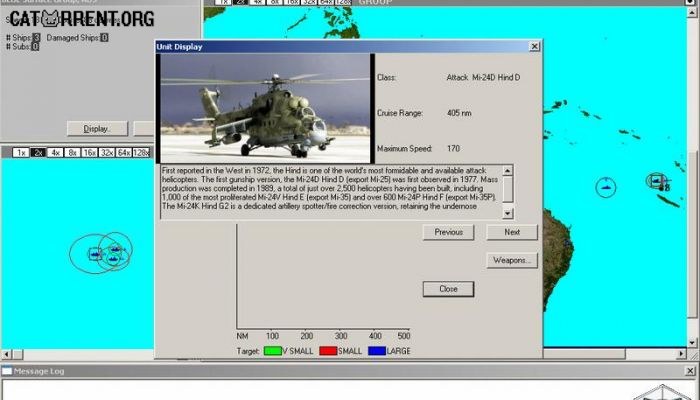Image resolution: width=700 pixels, height=400 pixels.
Task: Click the 'Damaged Ships' count value
Action: point(104,38)
